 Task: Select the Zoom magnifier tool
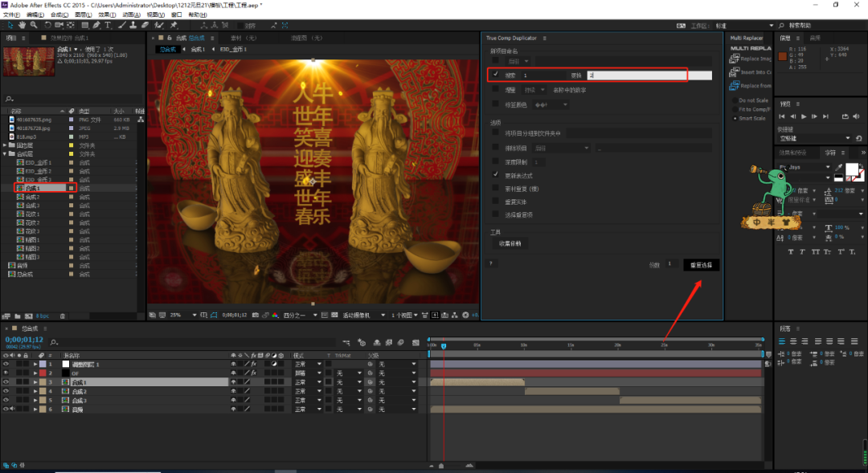(34, 26)
